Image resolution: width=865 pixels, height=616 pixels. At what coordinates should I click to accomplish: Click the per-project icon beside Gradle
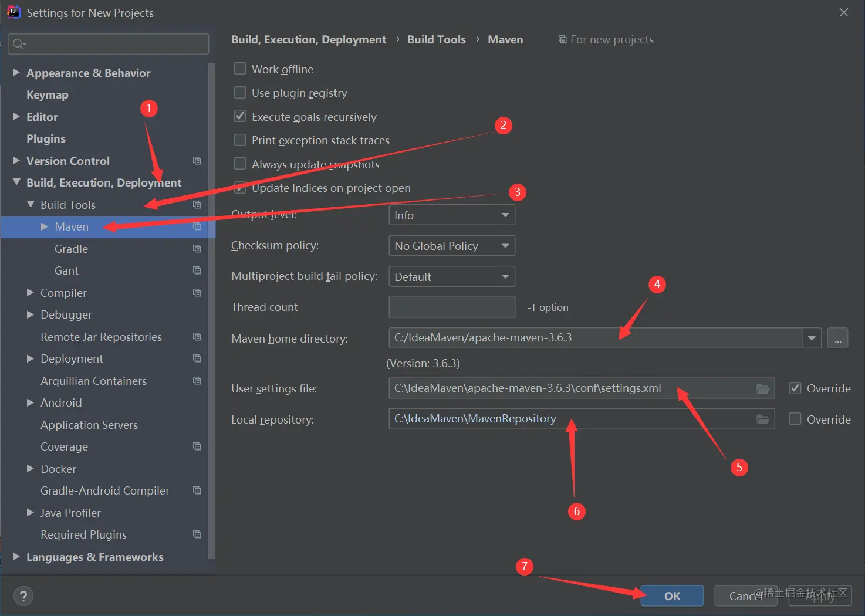[x=197, y=249]
